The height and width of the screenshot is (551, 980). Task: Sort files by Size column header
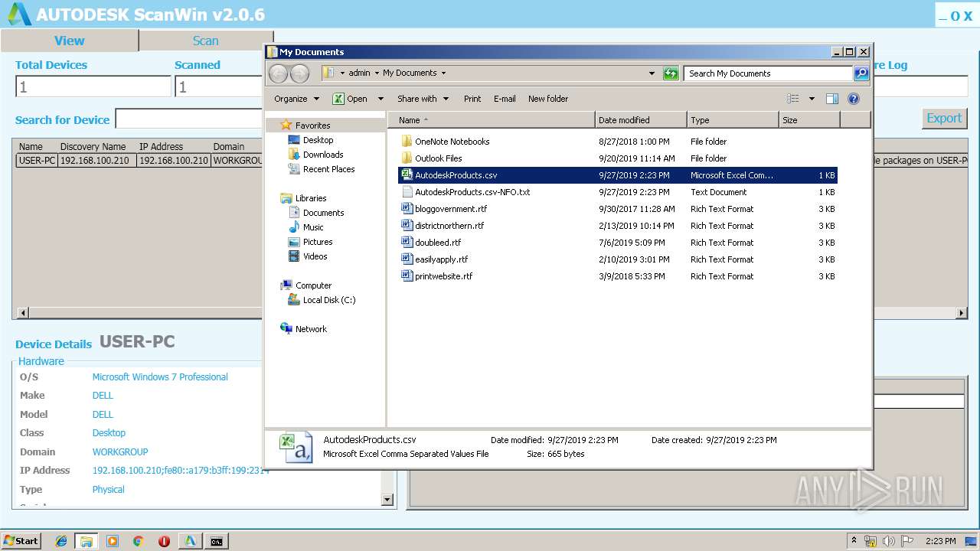tap(809, 120)
